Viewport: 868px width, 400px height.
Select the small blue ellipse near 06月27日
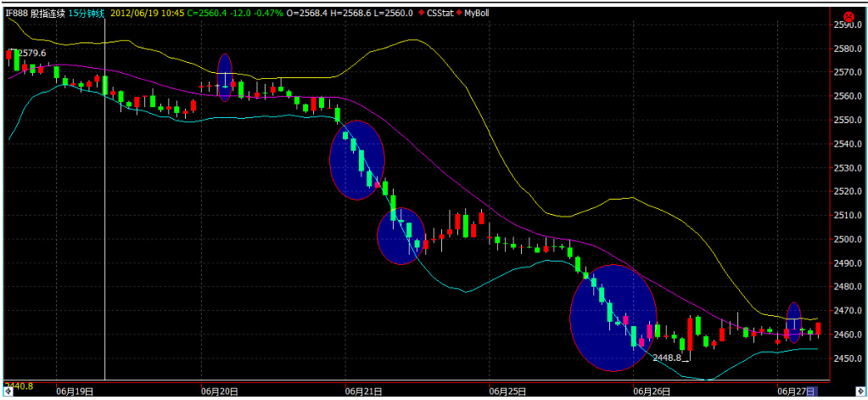point(793,322)
